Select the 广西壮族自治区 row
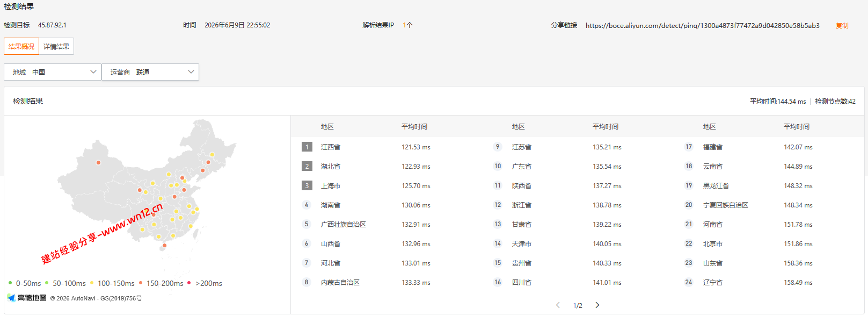 pyautogui.click(x=386, y=224)
